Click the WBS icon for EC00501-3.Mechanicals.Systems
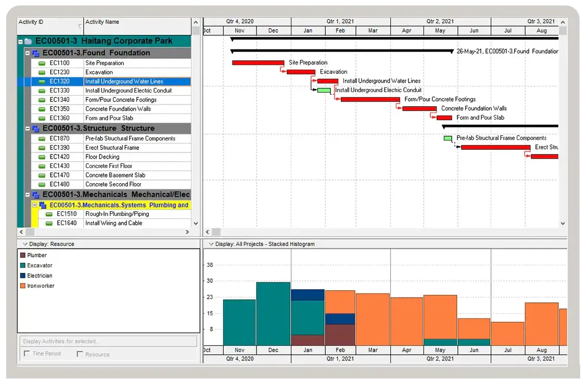The image size is (588, 386). 43,205
